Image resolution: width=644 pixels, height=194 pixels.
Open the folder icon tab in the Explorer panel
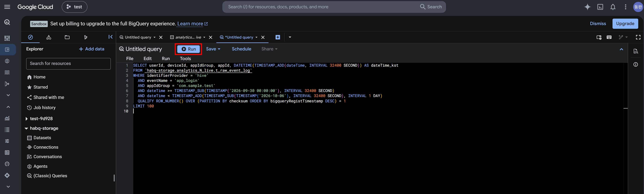pyautogui.click(x=67, y=37)
